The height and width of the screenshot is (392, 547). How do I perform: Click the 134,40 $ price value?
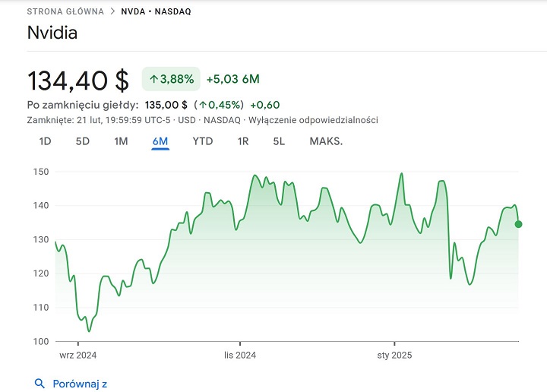click(78, 79)
